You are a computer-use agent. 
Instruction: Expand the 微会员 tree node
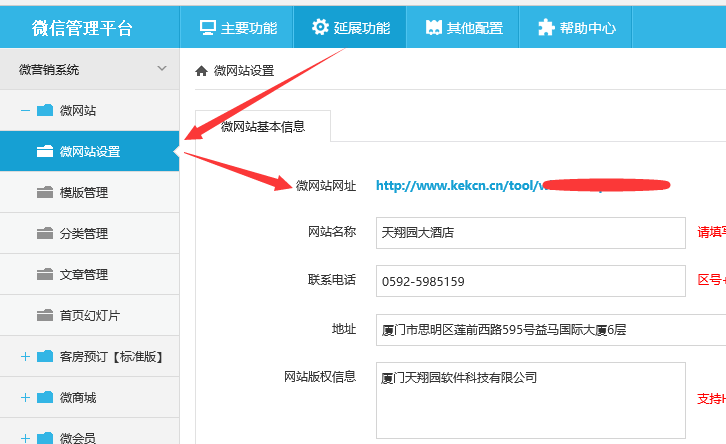click(25, 437)
